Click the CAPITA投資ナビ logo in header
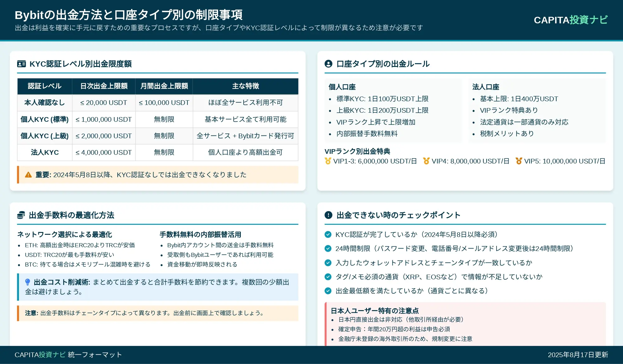The width and height of the screenshot is (623, 364). pyautogui.click(x=571, y=20)
